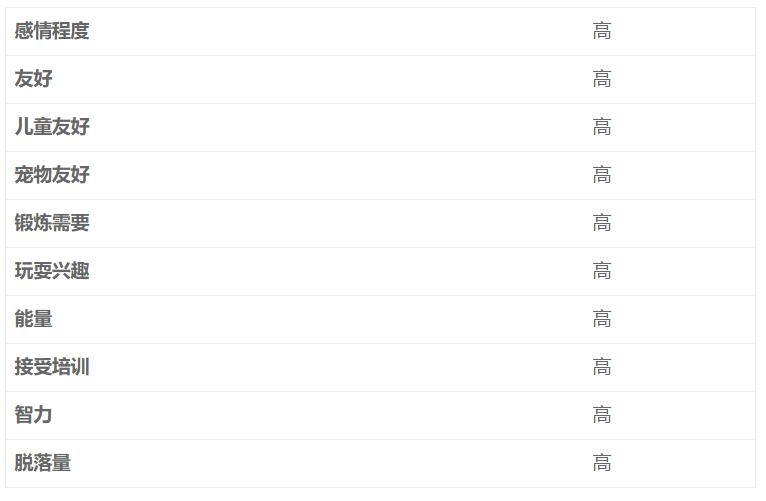The height and width of the screenshot is (501, 766).
Task: Click the 高 rating beside 玩耍兴趣
Action: click(602, 271)
